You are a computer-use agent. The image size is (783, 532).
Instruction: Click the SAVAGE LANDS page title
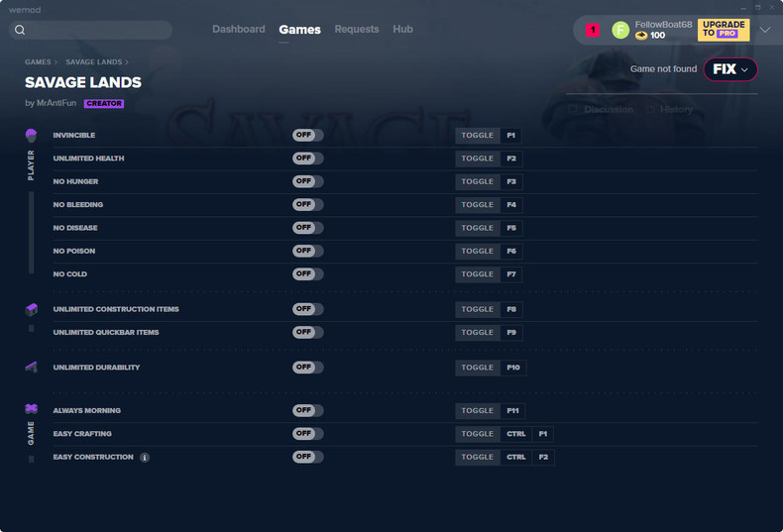[x=83, y=82]
